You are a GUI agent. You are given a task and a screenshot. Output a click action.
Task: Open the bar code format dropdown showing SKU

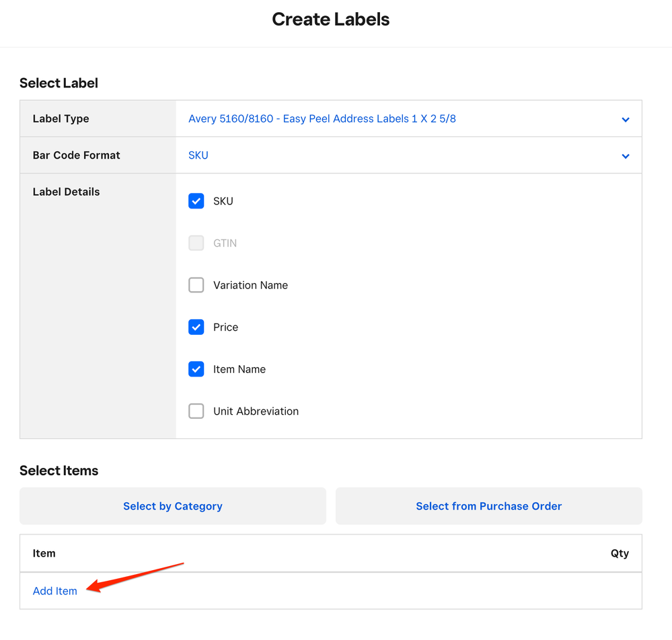(198, 155)
